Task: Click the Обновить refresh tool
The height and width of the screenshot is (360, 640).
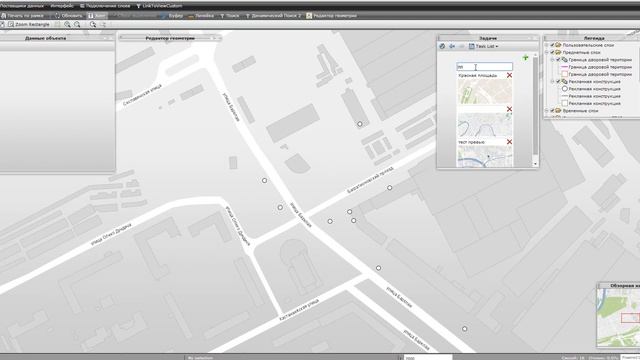Action: [68, 16]
